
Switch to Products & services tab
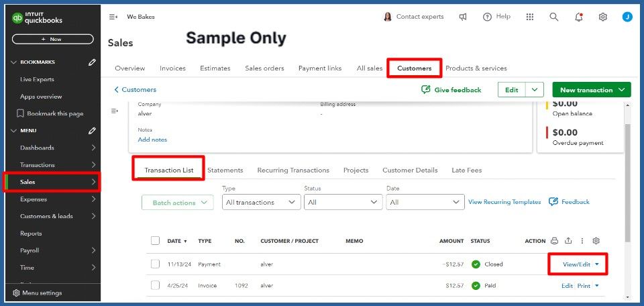(x=476, y=68)
